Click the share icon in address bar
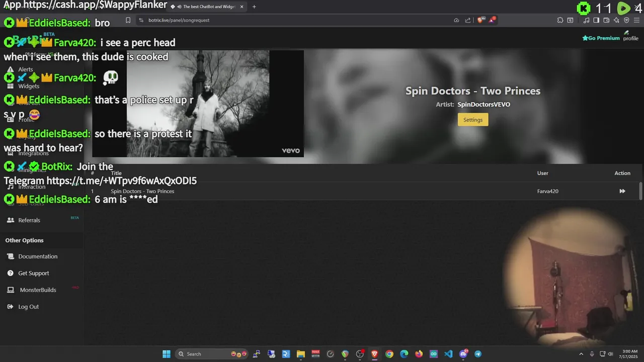Viewport: 644px width, 362px height. (x=468, y=20)
